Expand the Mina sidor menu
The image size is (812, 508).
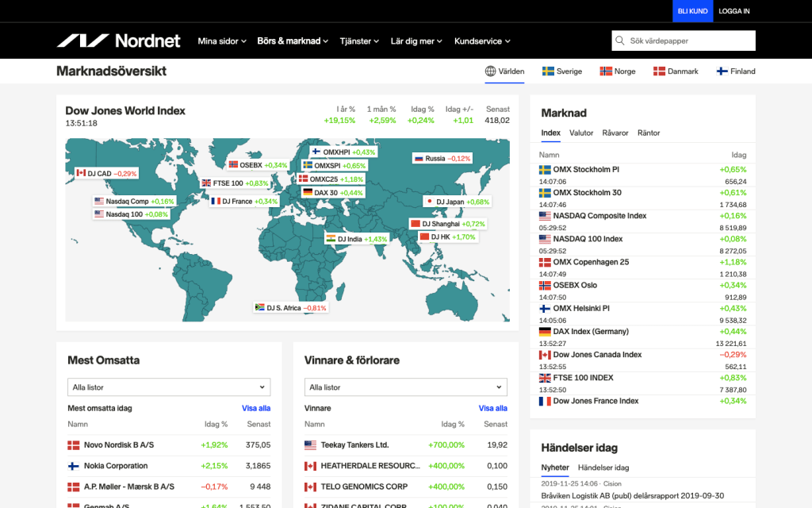click(x=222, y=41)
